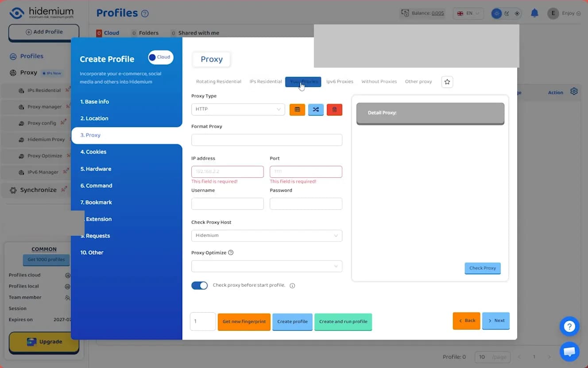
Task: Click the red trash delete icon
Action: click(334, 109)
